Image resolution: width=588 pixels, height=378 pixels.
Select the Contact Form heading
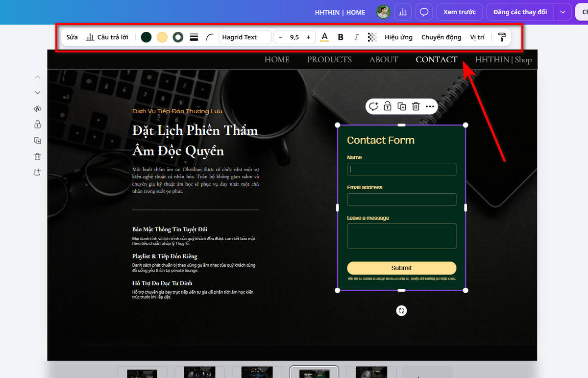tap(381, 140)
